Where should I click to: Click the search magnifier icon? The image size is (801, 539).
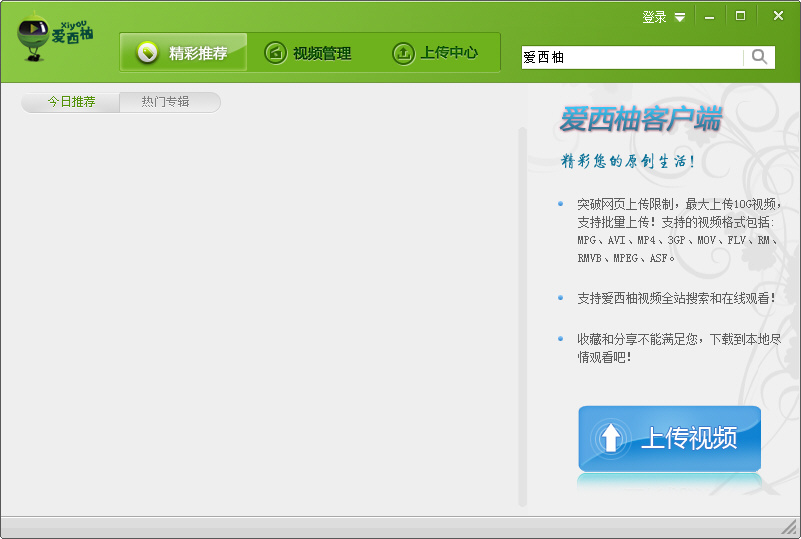click(x=760, y=57)
